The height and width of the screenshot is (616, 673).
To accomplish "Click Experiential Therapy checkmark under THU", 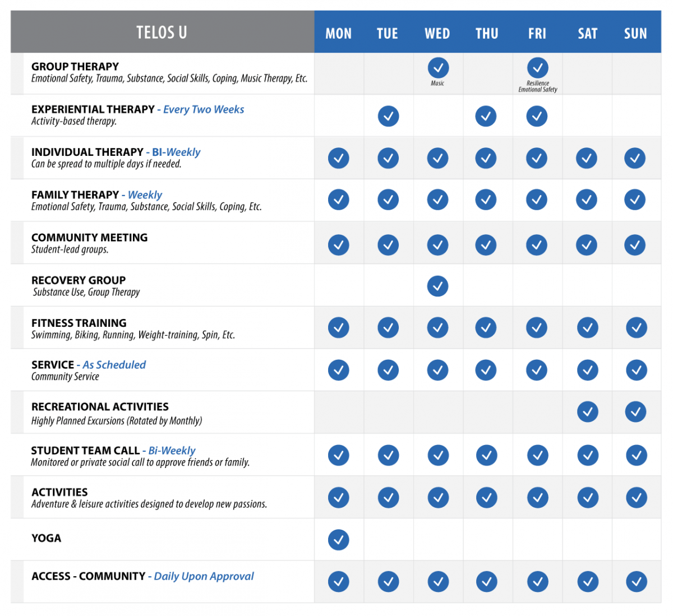I will (x=486, y=116).
